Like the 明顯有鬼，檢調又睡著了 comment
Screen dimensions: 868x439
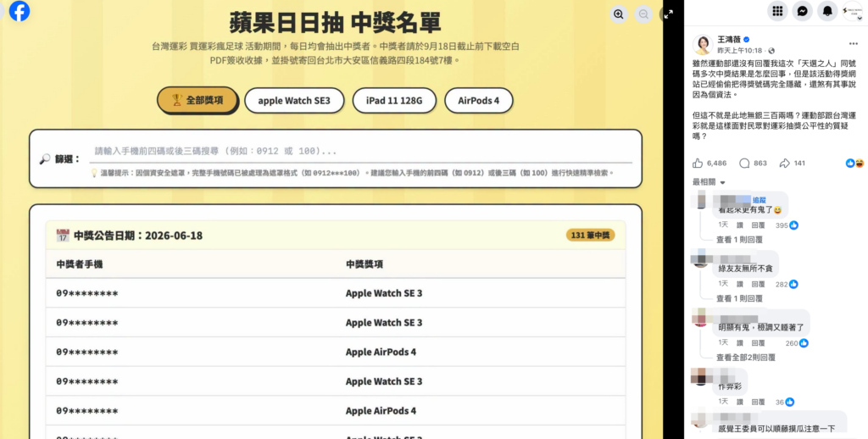[740, 342]
